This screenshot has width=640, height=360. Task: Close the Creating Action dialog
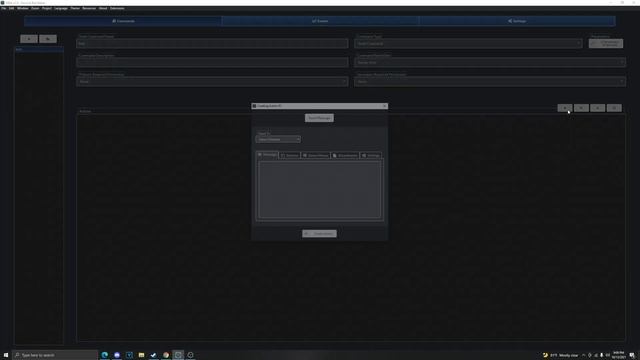tap(384, 106)
